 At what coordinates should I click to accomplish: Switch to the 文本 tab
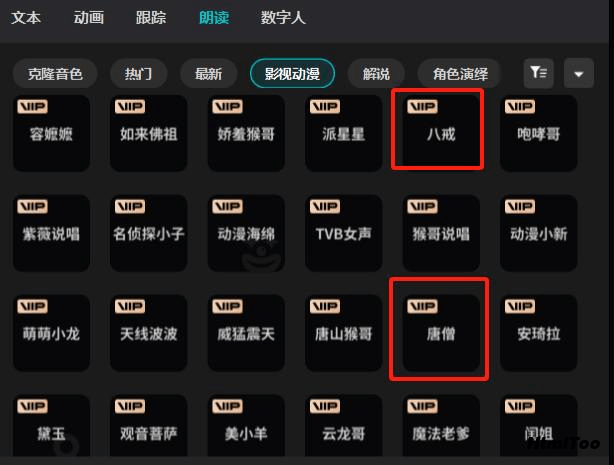coord(26,18)
